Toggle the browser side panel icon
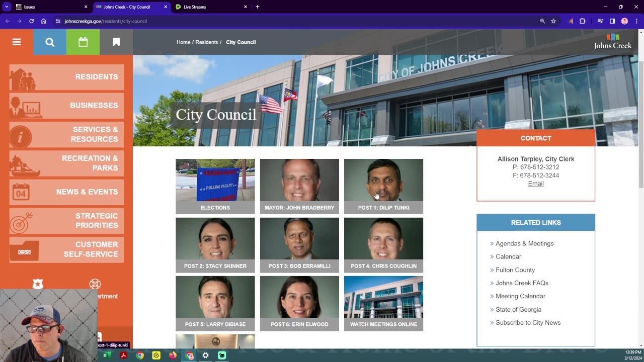This screenshot has height=362, width=644. 612,21
